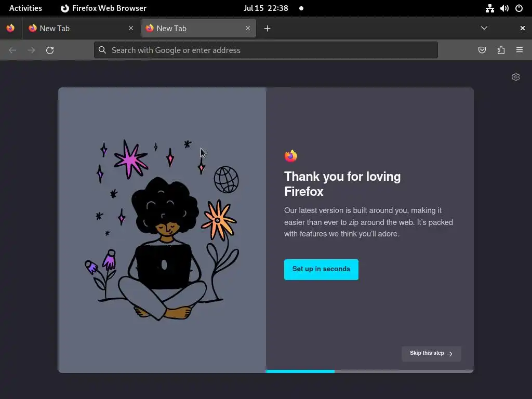Viewport: 532px width, 399px height.
Task: Click the power icon in system tray
Action: 519,8
